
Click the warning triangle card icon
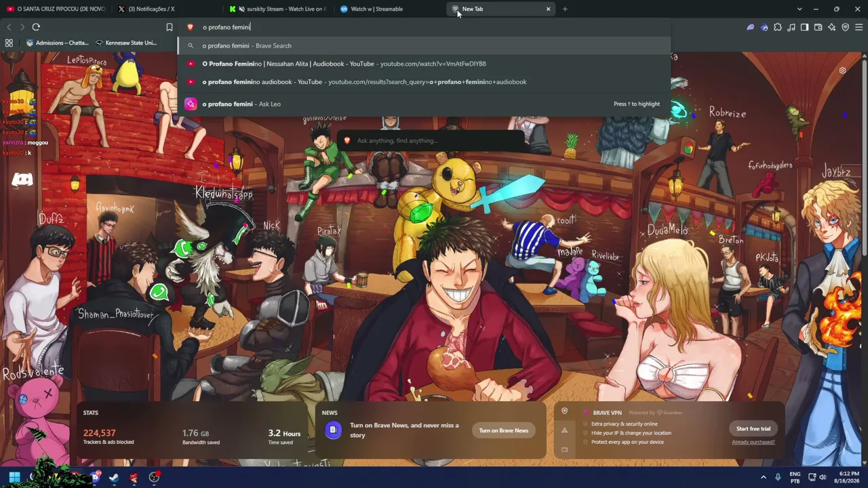[x=564, y=430]
